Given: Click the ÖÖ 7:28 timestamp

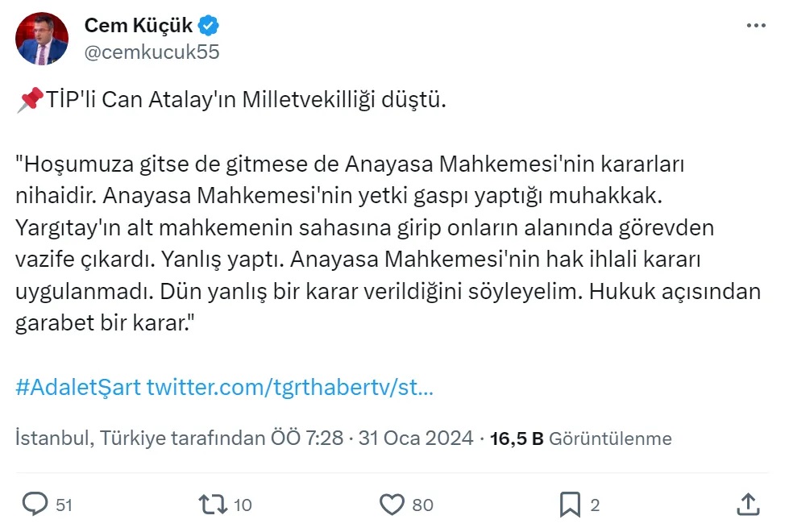Looking at the screenshot, I should tap(307, 438).
